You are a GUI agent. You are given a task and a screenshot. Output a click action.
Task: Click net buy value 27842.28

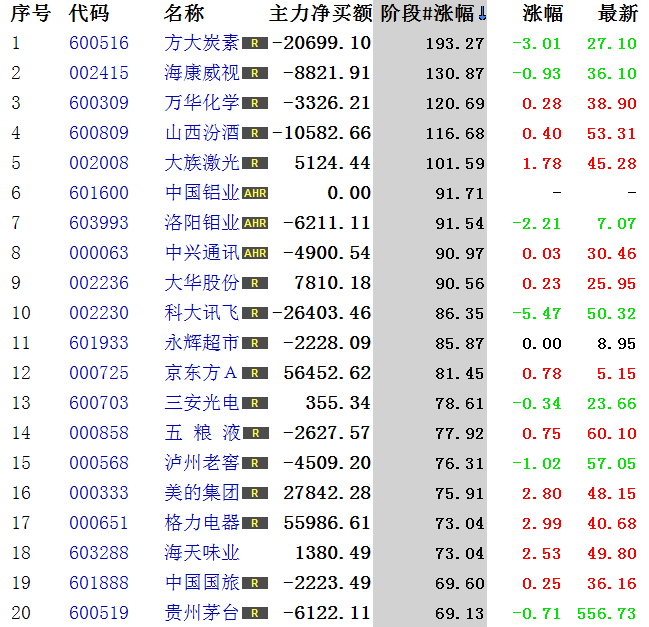click(x=327, y=493)
